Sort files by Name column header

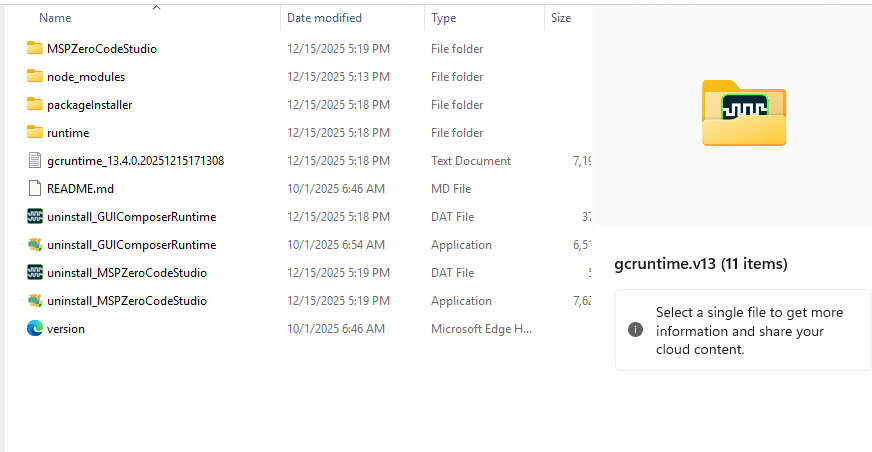(55, 18)
